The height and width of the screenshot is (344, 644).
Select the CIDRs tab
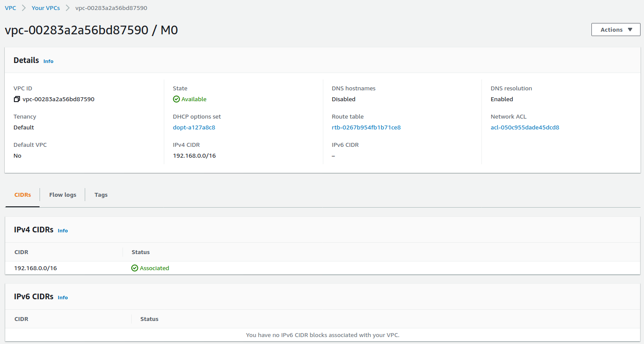[23, 195]
